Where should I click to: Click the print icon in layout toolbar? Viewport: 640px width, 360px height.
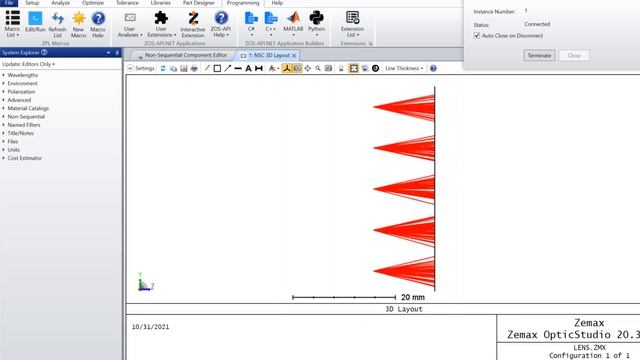click(194, 68)
